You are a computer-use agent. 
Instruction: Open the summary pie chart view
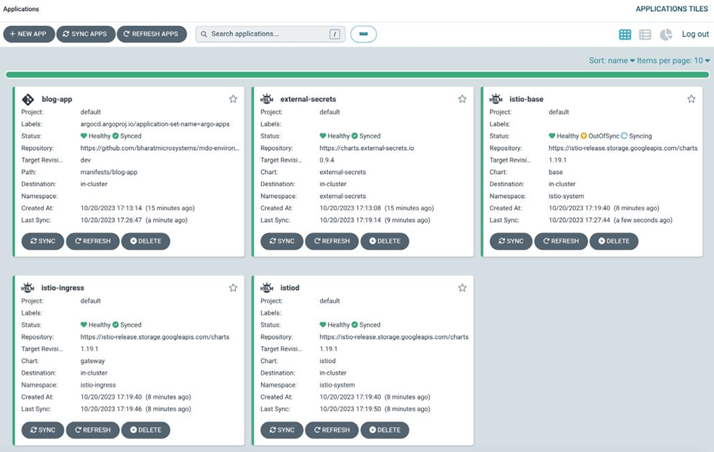(x=666, y=34)
